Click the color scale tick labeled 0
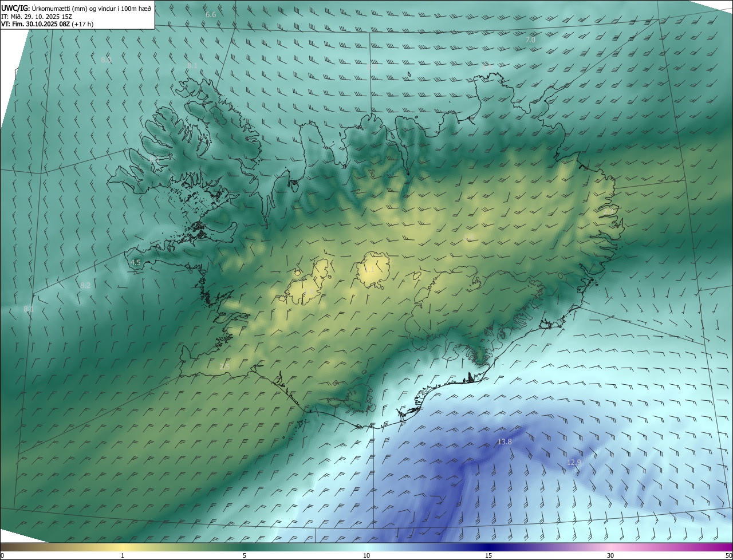 2,556
